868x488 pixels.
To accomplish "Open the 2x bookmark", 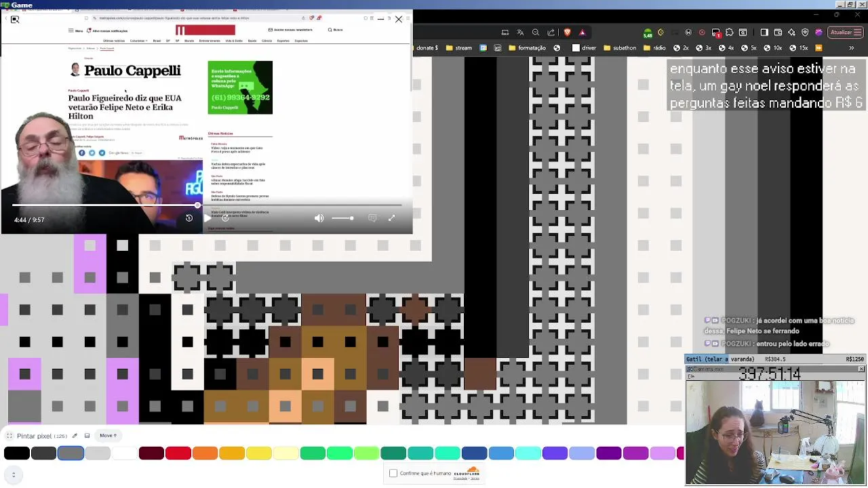I will tap(681, 48).
